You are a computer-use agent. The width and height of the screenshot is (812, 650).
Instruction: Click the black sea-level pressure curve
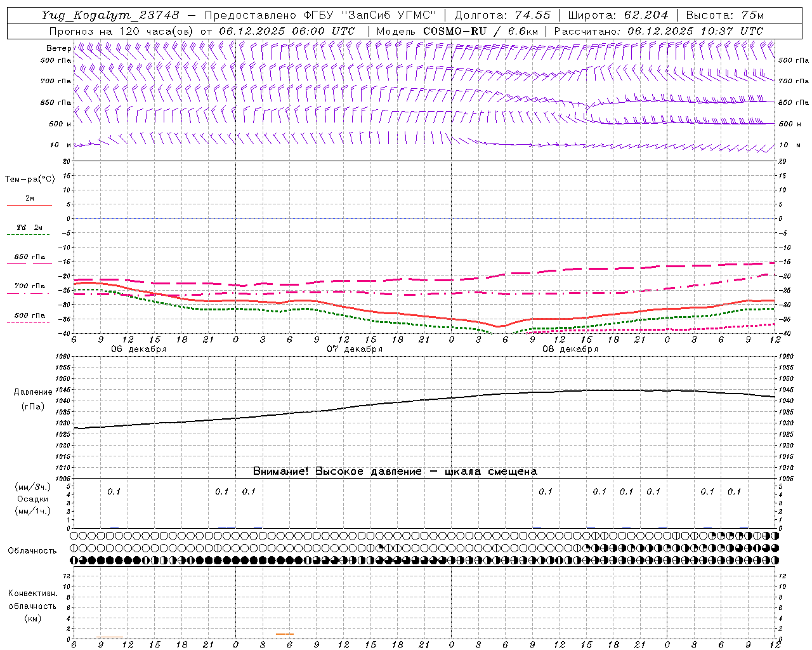[x=425, y=400]
